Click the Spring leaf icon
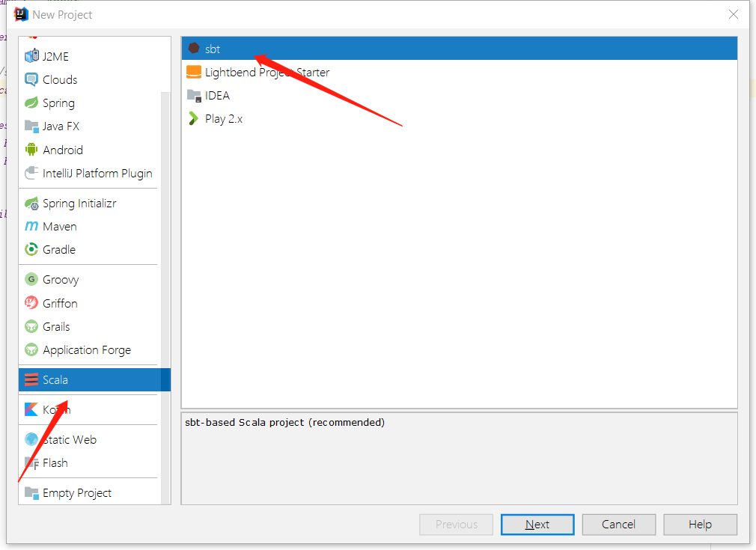This screenshot has width=756, height=550. 31,103
